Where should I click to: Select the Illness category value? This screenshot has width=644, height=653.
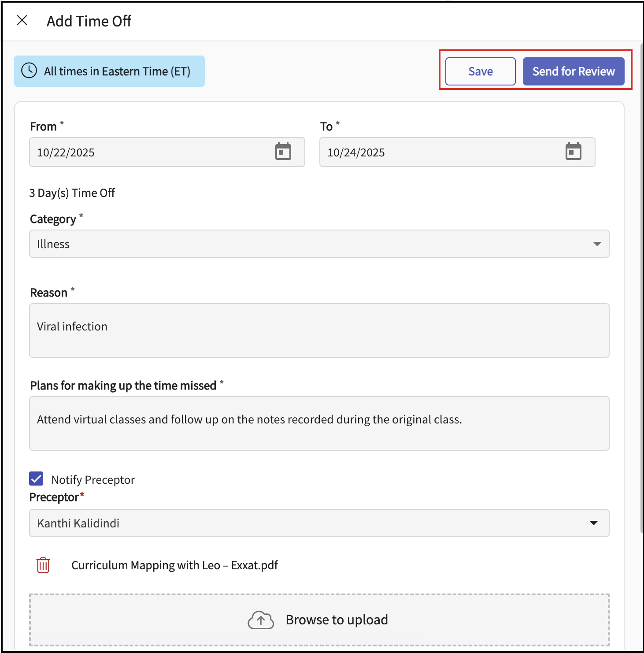(54, 244)
